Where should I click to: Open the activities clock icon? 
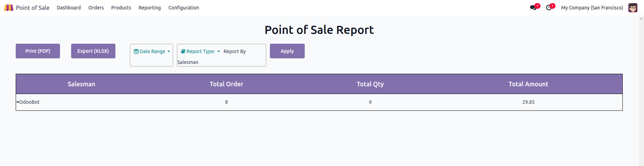(549, 8)
